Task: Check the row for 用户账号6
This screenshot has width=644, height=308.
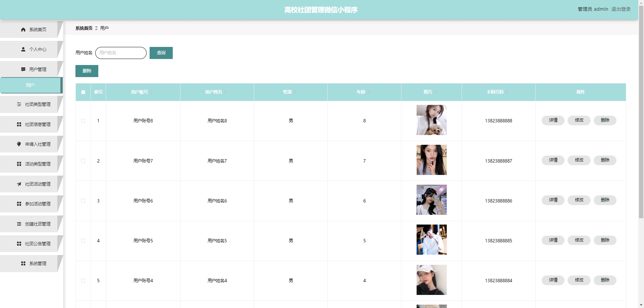Action: [x=83, y=201]
